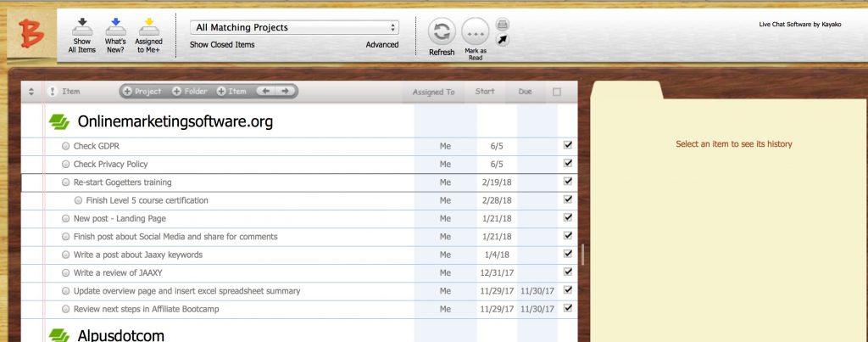
Task: Toggle checkbox for Check Privacy Policy
Action: pyautogui.click(x=567, y=163)
